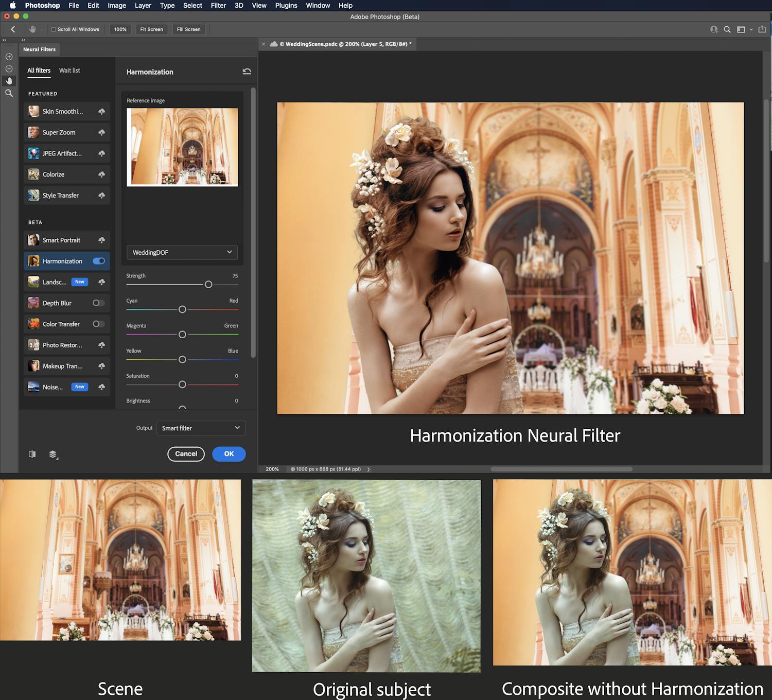Open the Super Zoom filter
Viewport: 772px width, 700px height.
(33, 132)
